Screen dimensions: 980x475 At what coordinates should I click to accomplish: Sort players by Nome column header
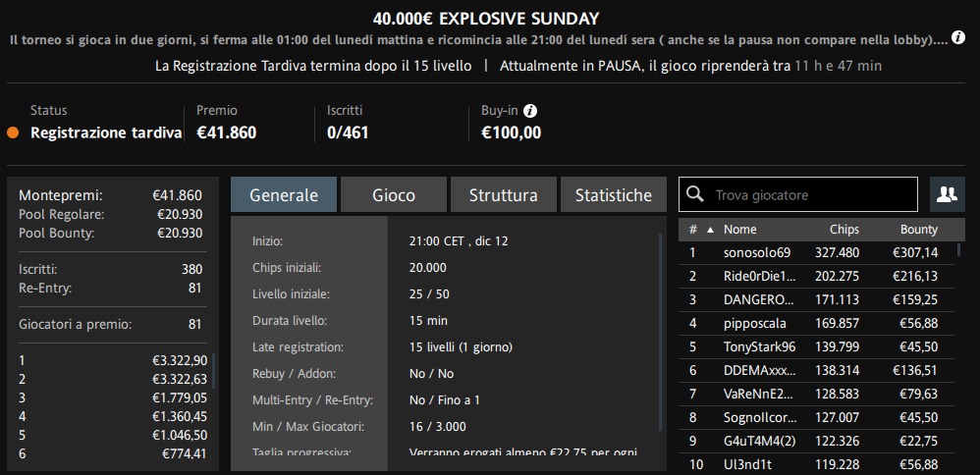740,230
